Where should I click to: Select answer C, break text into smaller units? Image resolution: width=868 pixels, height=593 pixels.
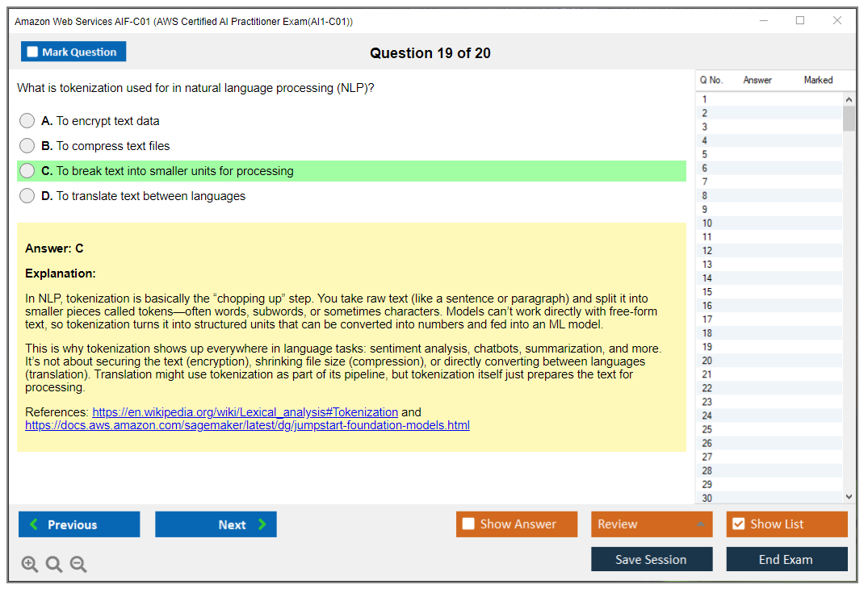(27, 171)
